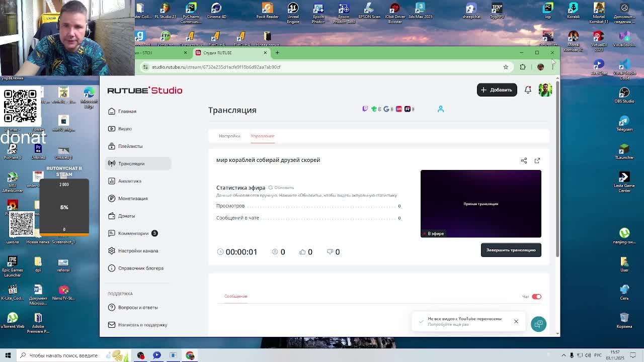Close the Студия RUTUBE tab

pyautogui.click(x=265, y=52)
